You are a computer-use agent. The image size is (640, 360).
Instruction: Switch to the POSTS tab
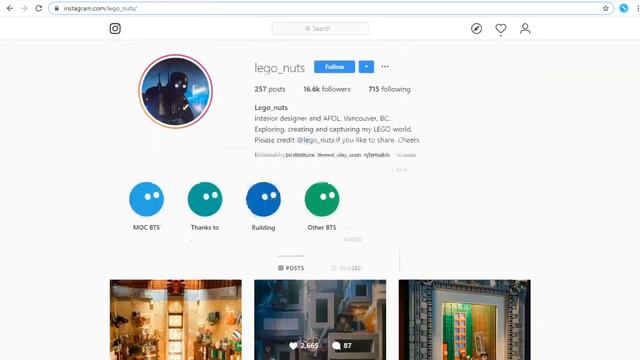[291, 268]
